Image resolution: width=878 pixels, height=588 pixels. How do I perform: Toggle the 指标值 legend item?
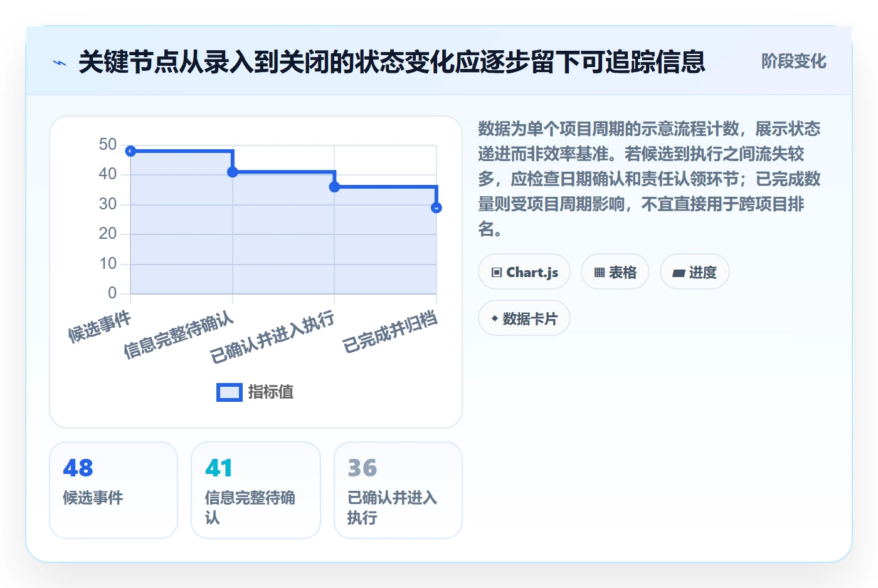click(x=255, y=392)
